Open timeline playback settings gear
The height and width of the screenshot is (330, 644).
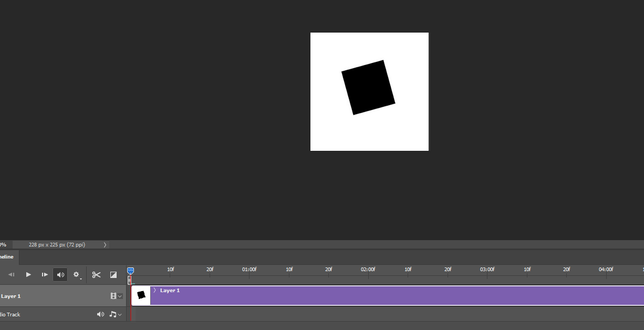coord(77,275)
